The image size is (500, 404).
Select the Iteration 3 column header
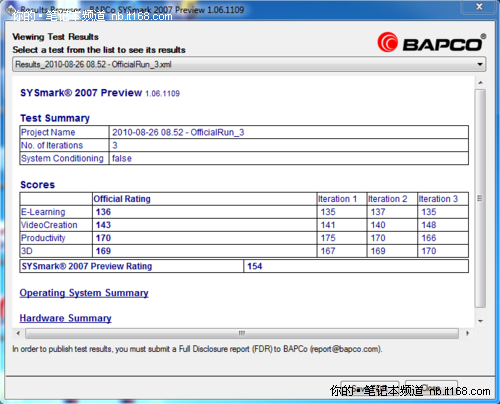[x=438, y=199]
